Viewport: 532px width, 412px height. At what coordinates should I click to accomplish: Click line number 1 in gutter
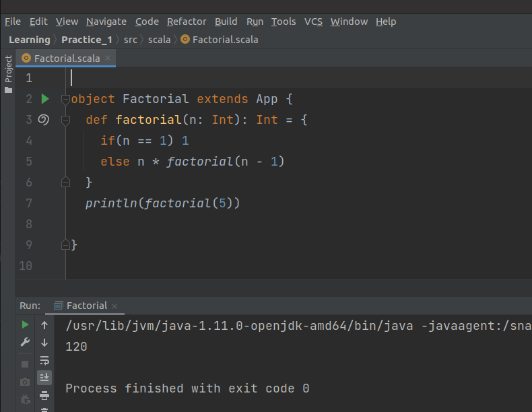pyautogui.click(x=29, y=78)
